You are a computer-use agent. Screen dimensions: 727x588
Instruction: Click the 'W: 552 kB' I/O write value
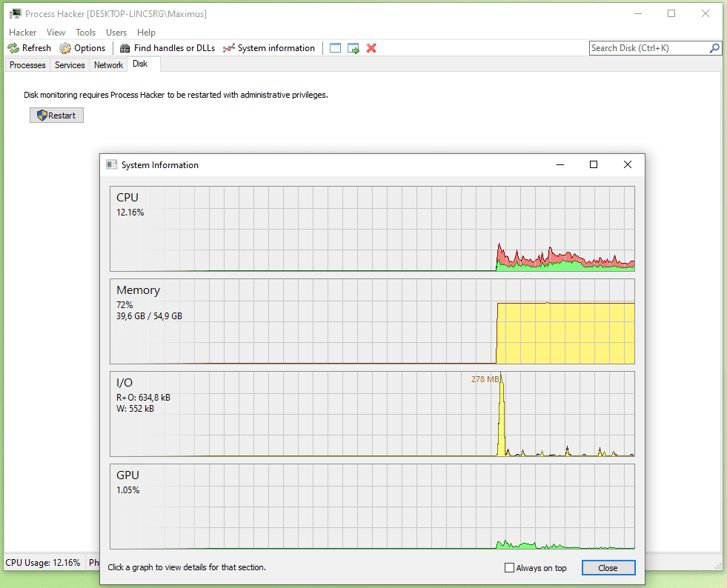coord(135,409)
